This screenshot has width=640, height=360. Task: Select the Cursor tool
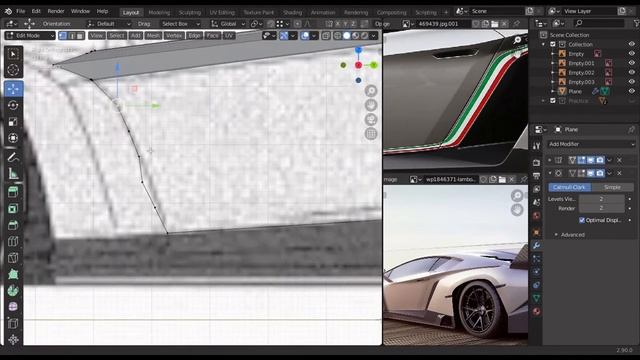pos(13,70)
